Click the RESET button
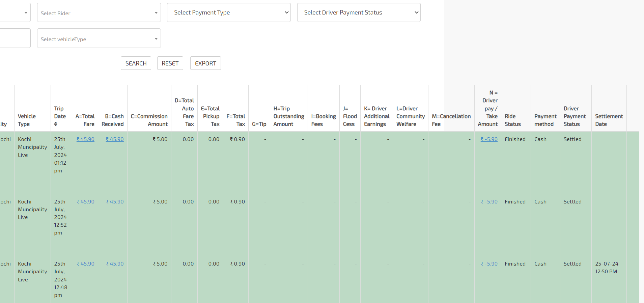 170,63
